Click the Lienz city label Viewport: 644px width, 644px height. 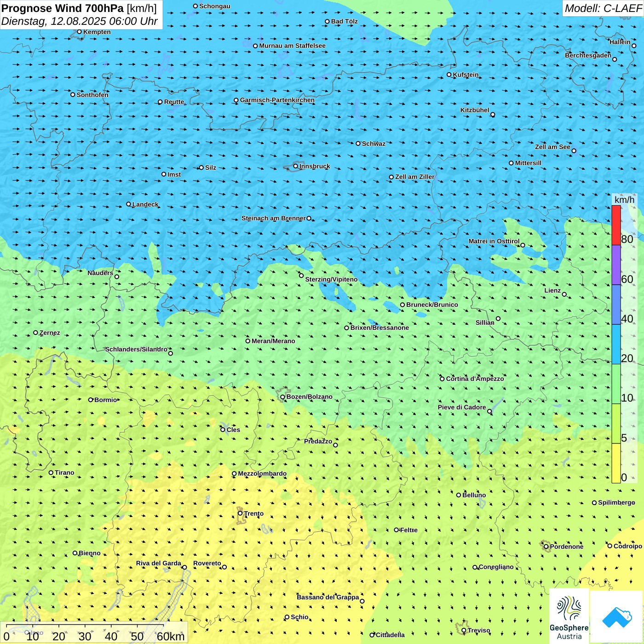point(552,290)
